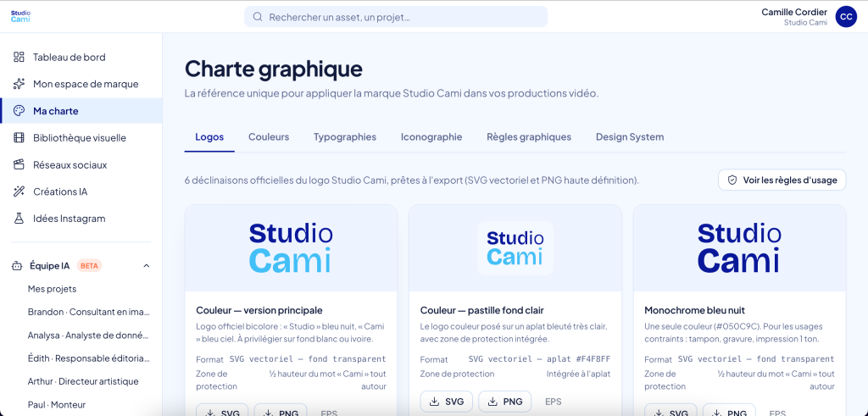Viewport: 868px width, 416px height.
Task: Focus the asset search field
Action: (396, 17)
